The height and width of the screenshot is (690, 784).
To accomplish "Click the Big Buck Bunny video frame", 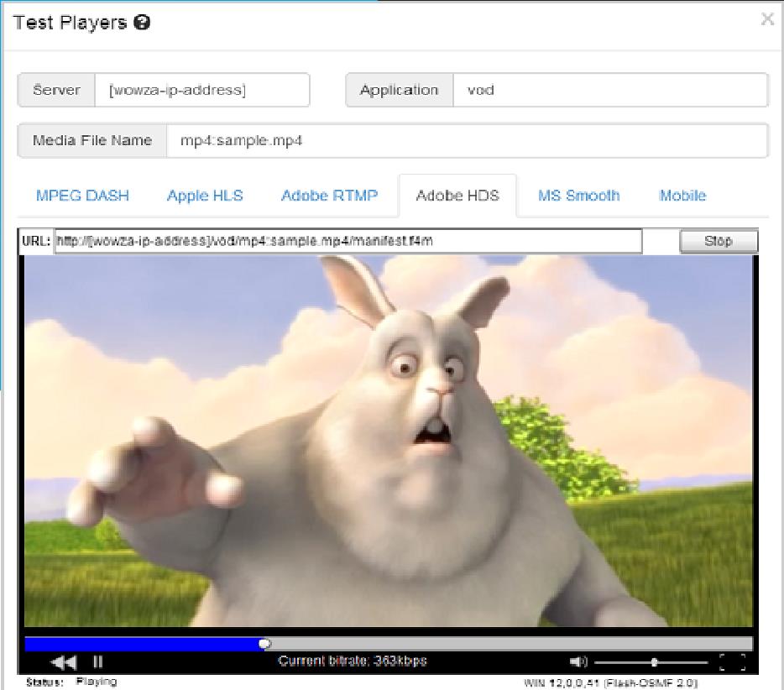I will point(389,441).
